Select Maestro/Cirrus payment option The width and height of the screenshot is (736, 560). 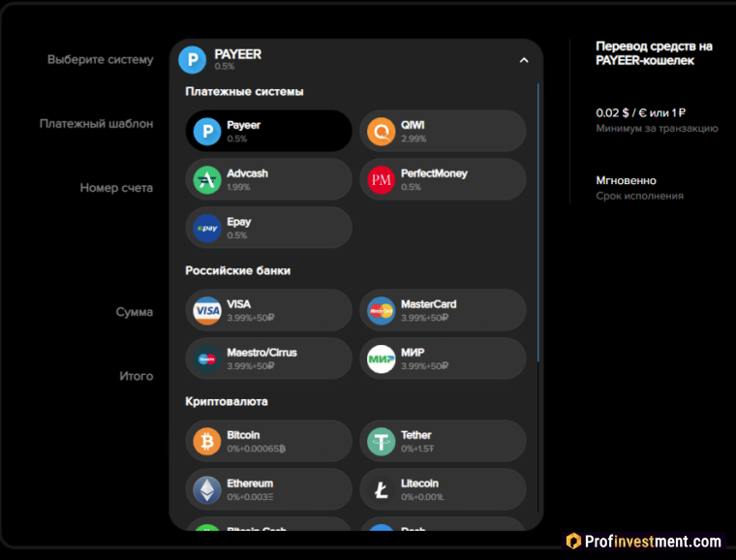coord(268,358)
